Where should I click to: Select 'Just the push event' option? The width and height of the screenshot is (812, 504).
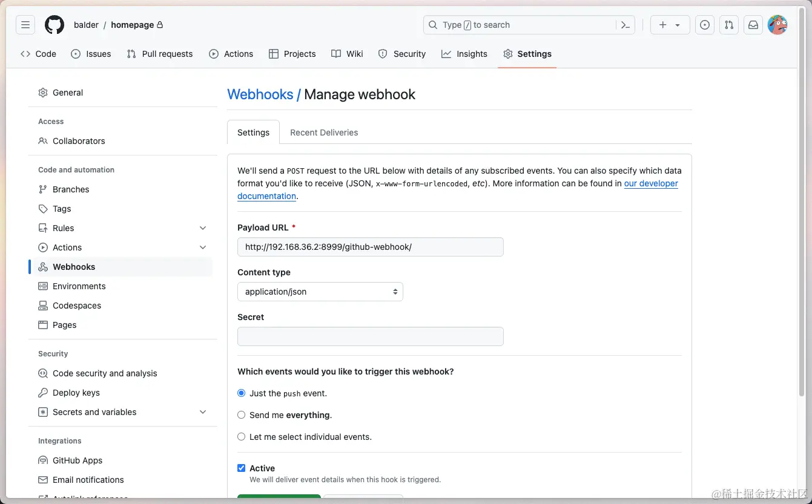click(242, 393)
